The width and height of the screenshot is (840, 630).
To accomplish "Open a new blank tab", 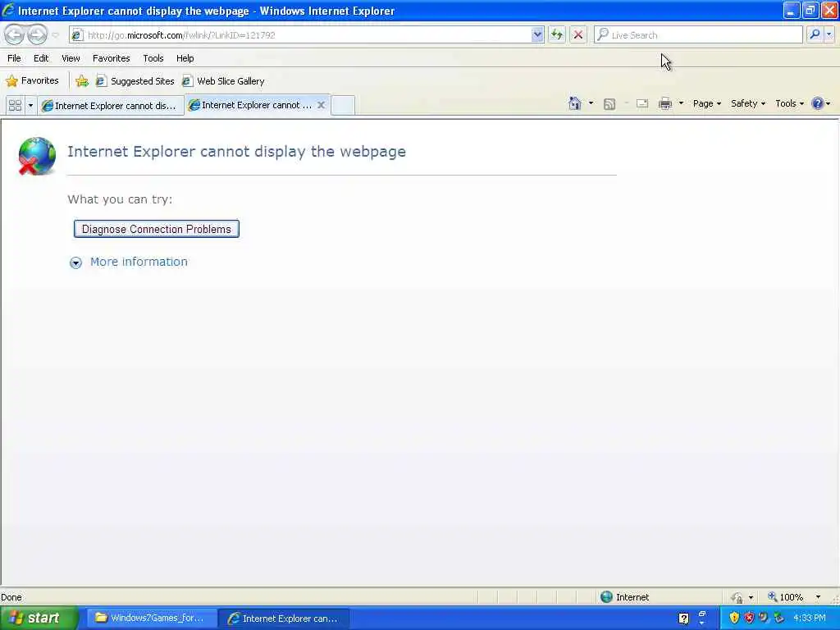I will click(343, 105).
